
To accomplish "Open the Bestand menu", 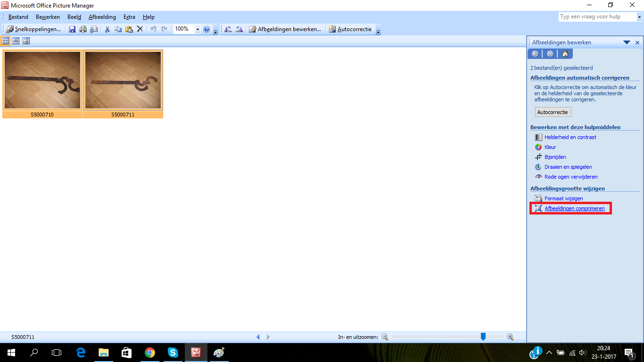I will click(x=18, y=17).
